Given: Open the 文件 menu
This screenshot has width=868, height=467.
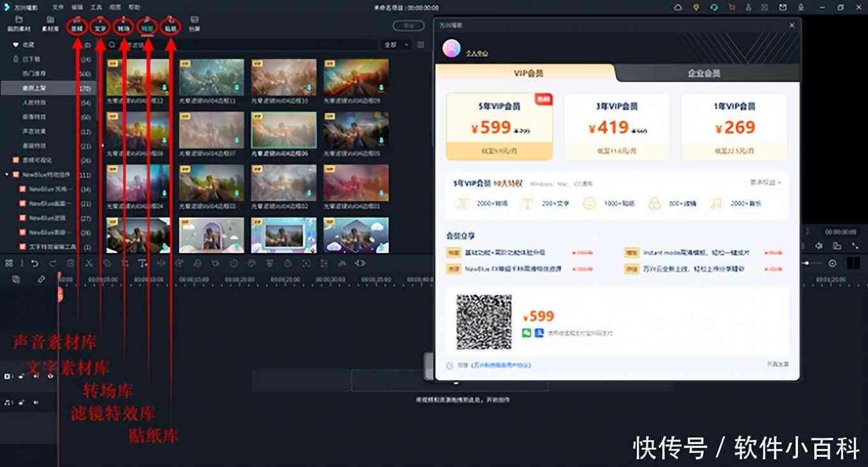Looking at the screenshot, I should (58, 7).
